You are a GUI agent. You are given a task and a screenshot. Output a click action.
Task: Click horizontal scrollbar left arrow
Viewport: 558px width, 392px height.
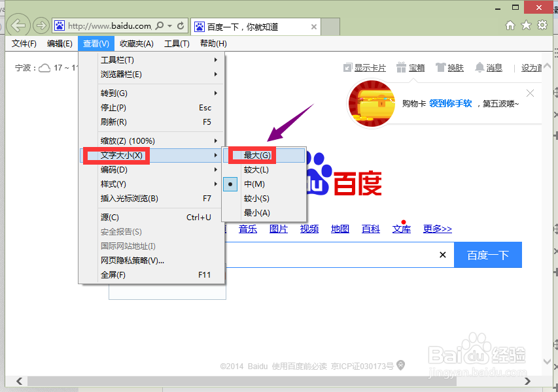coord(19,382)
